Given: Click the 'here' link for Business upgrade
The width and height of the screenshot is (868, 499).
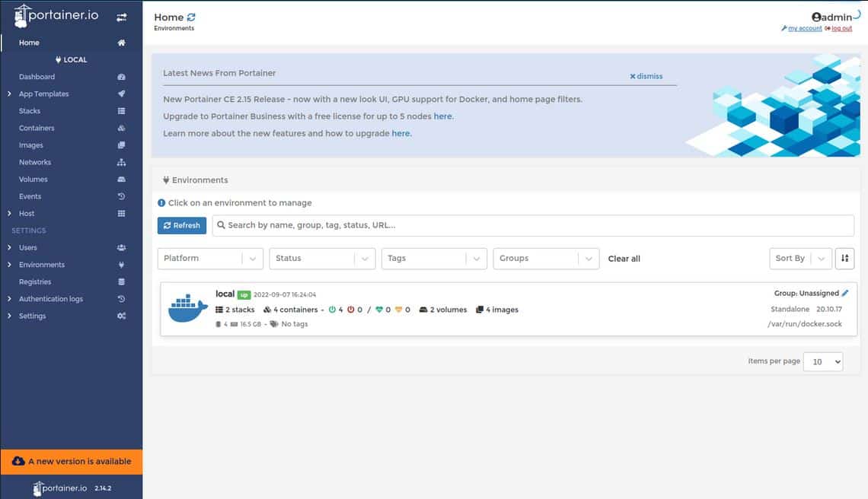Looking at the screenshot, I should point(443,116).
